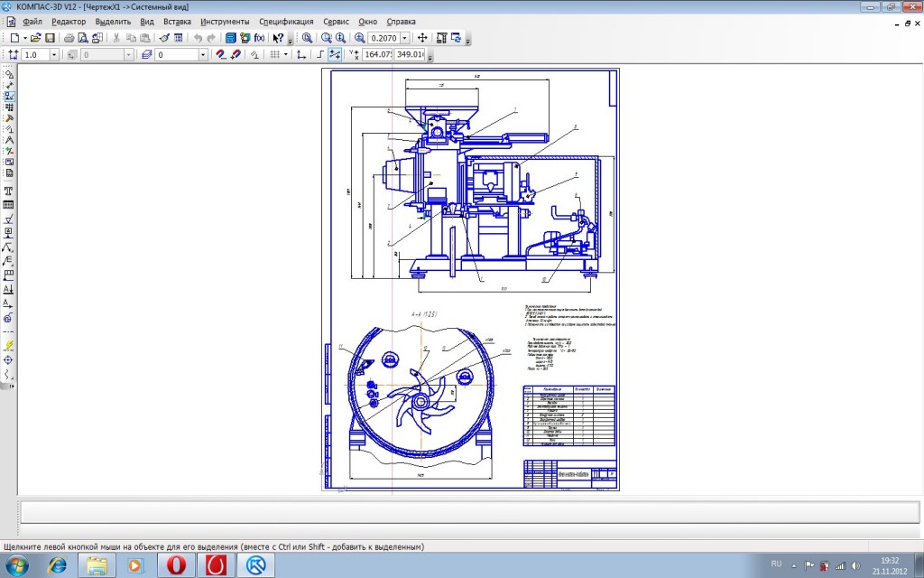The image size is (924, 578).
Task: Click the volume speaker icon in tray
Action: [855, 565]
